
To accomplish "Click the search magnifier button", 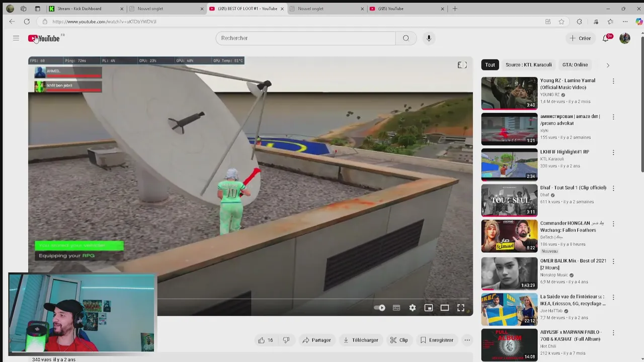I will click(x=406, y=38).
